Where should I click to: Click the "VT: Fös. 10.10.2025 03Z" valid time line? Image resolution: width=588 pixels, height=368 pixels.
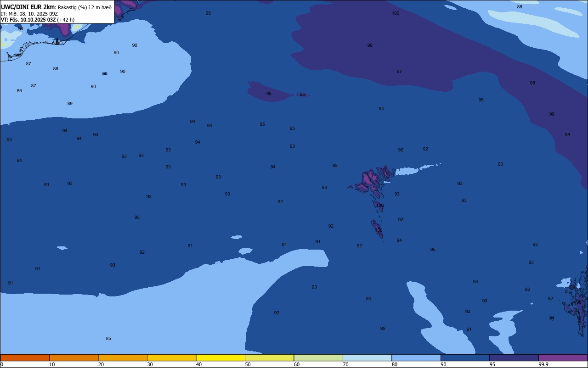(28, 20)
